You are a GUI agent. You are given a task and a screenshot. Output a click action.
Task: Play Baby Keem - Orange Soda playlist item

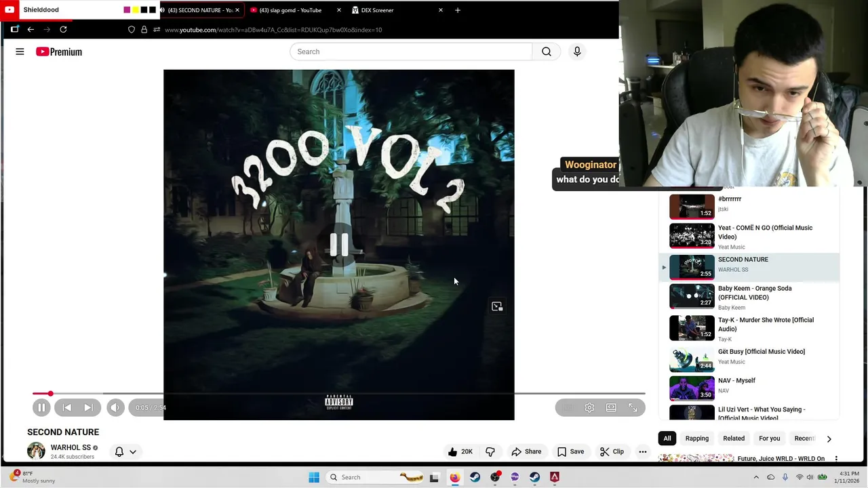(x=749, y=297)
